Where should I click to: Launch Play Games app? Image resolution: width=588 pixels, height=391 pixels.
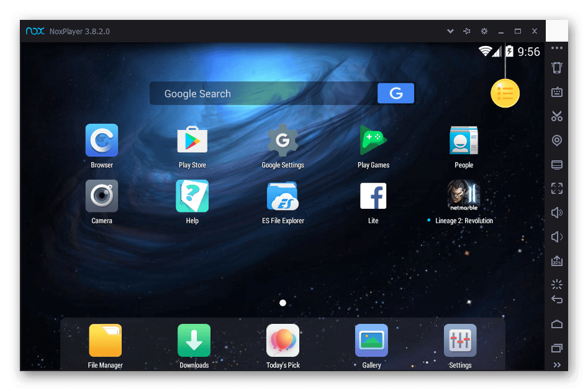point(373,140)
